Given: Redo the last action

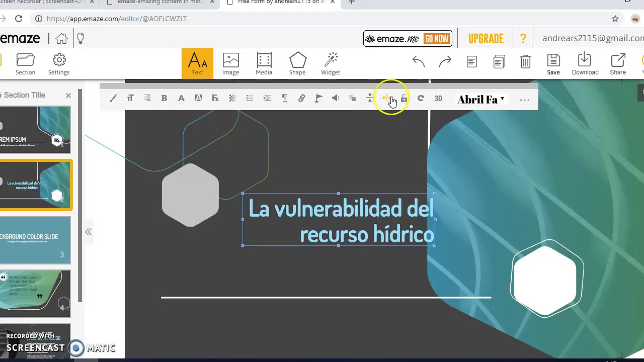Looking at the screenshot, I should [445, 61].
